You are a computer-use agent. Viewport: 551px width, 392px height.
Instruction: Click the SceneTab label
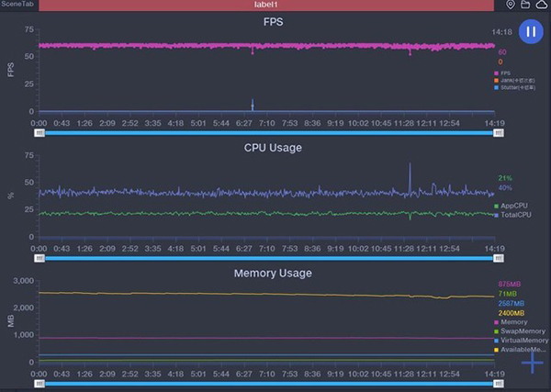point(19,6)
